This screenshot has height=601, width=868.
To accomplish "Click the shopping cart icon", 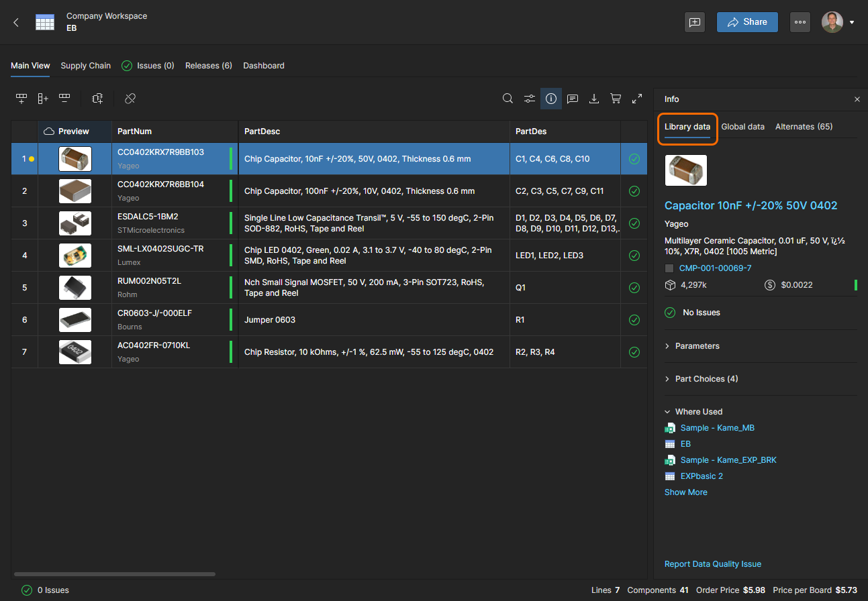I will (616, 99).
